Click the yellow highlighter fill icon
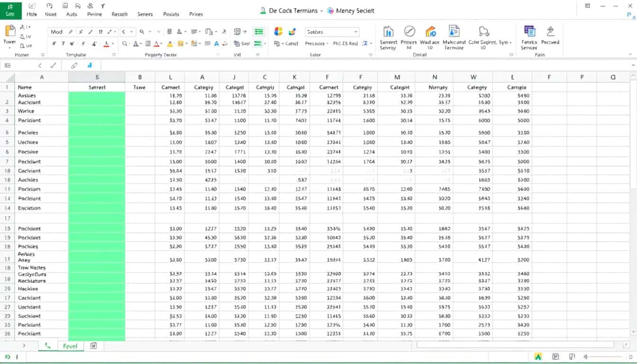This screenshot has width=637, height=364. tap(170, 44)
